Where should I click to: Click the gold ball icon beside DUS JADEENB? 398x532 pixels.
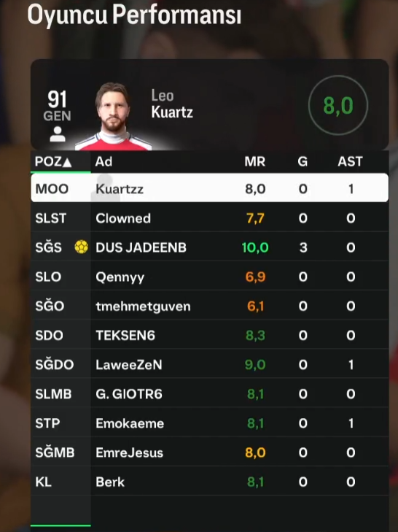click(x=82, y=247)
